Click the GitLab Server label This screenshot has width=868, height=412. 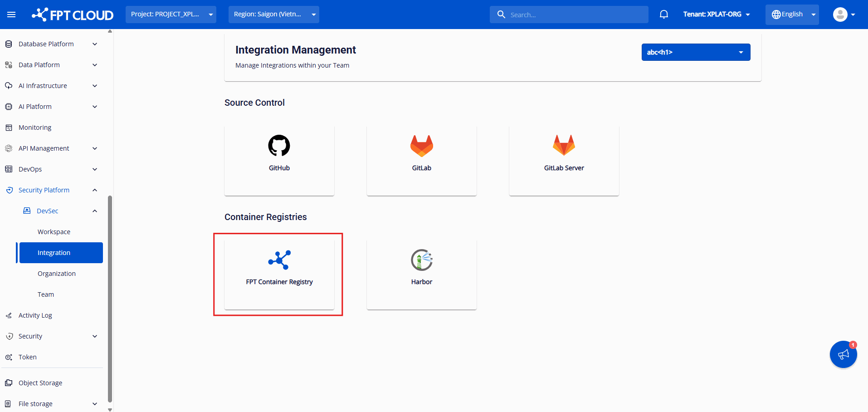click(x=564, y=168)
